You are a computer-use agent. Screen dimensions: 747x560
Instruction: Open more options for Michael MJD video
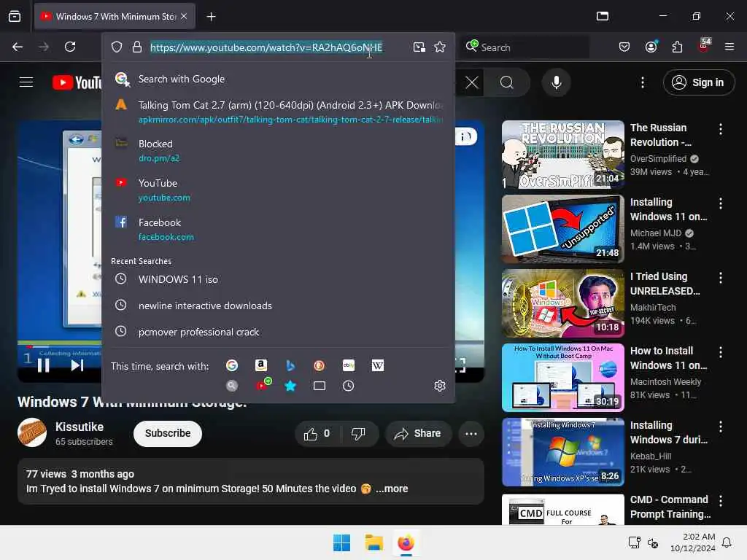pyautogui.click(x=720, y=203)
